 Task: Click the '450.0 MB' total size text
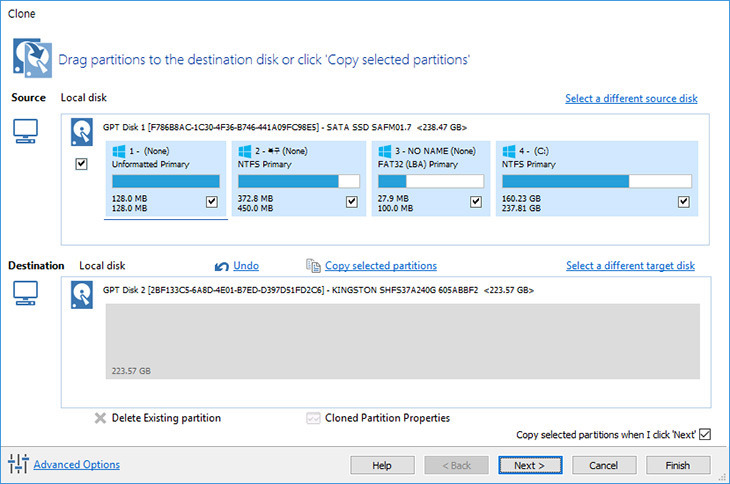tap(255, 208)
